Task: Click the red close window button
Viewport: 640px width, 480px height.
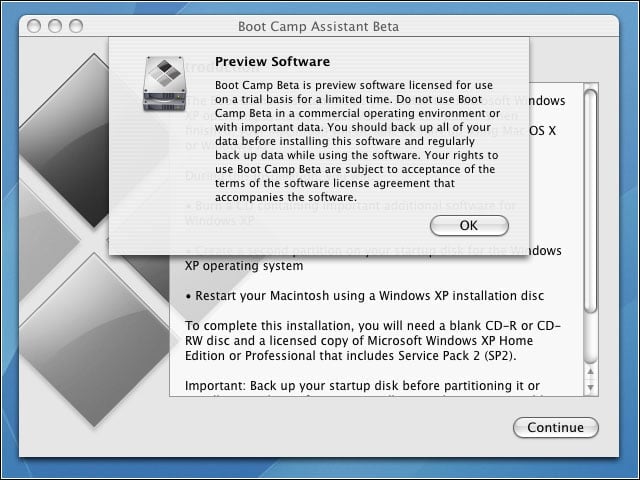Action: (34, 26)
